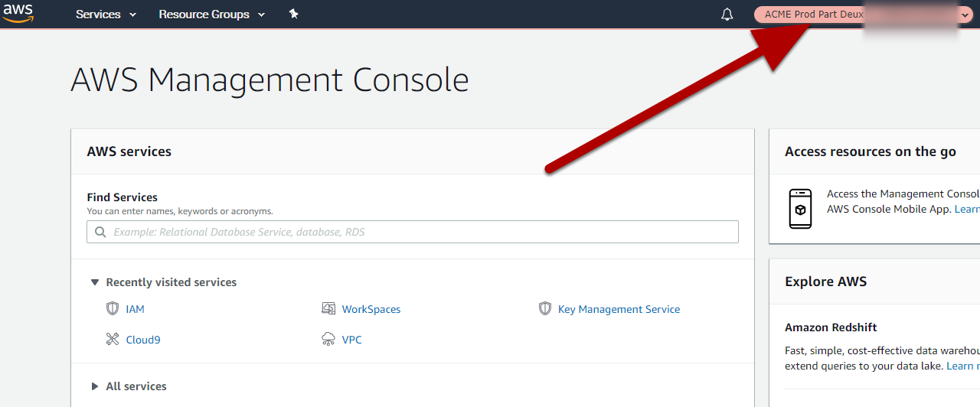The height and width of the screenshot is (407, 980).
Task: Click the Find Services search field
Action: click(413, 232)
